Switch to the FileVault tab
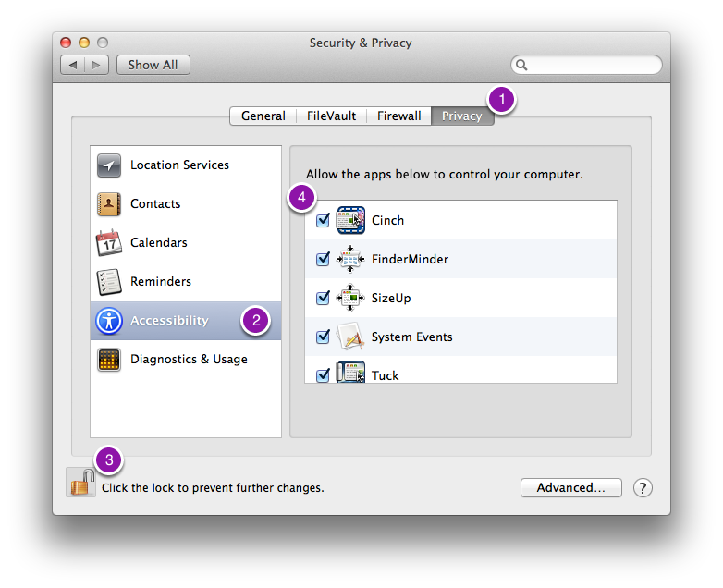Screen dimensions: 723x588 coord(331,116)
